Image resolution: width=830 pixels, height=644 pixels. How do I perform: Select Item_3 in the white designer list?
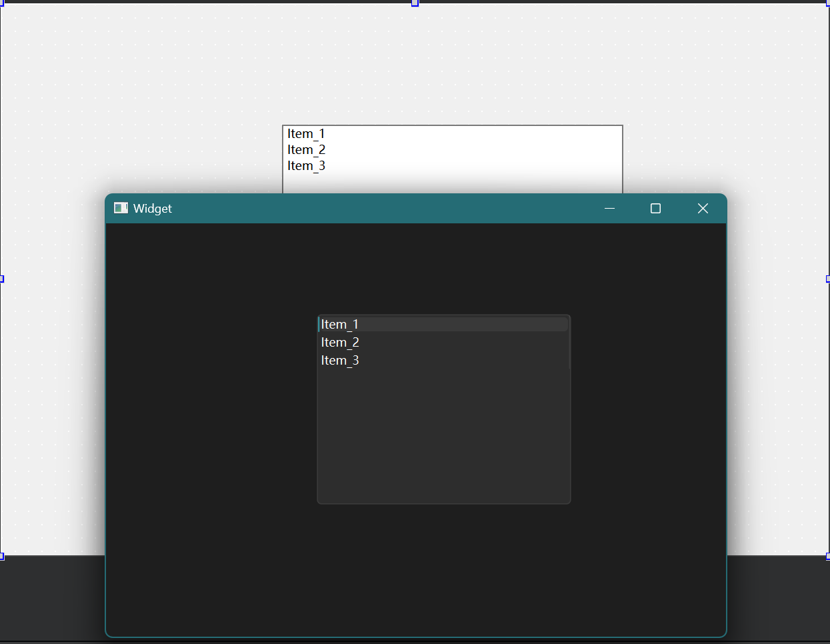pyautogui.click(x=306, y=166)
